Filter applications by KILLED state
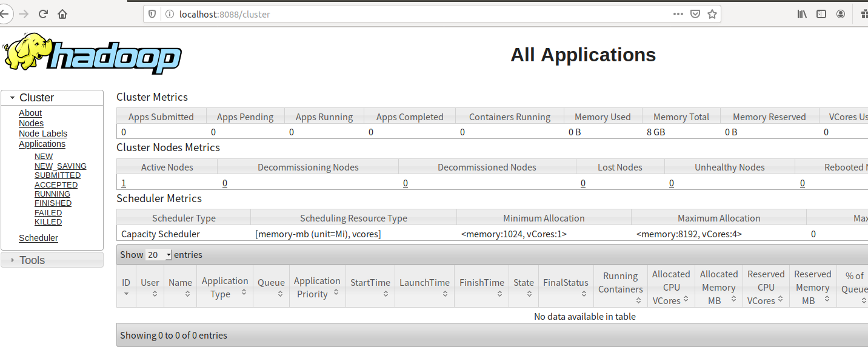This screenshot has height=355, width=868. (48, 222)
